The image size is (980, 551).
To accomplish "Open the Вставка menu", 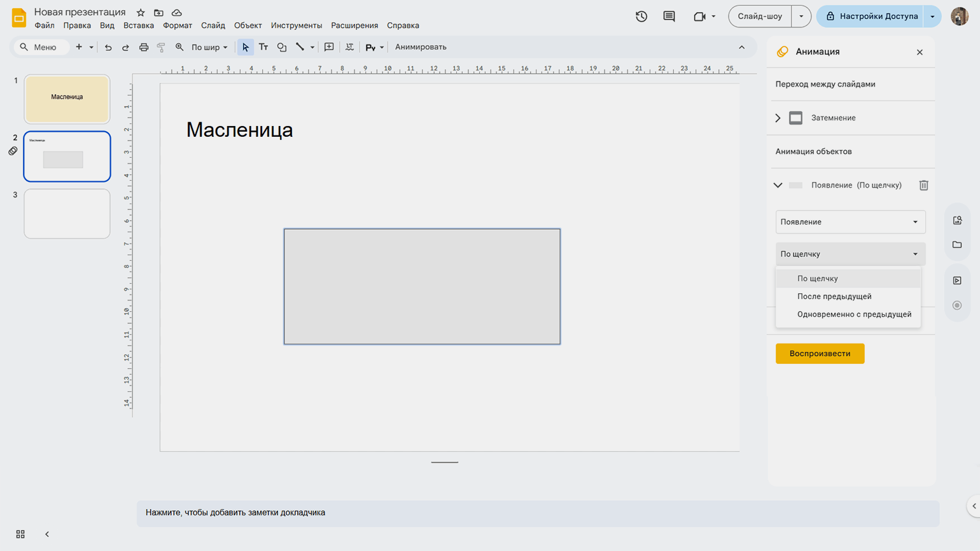I will click(138, 25).
